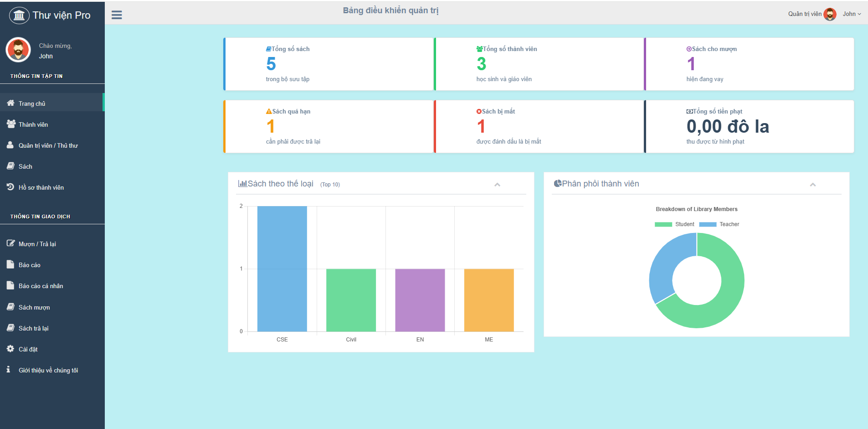The width and height of the screenshot is (868, 429).
Task: Open the John user dropdown menu
Action: (x=851, y=14)
